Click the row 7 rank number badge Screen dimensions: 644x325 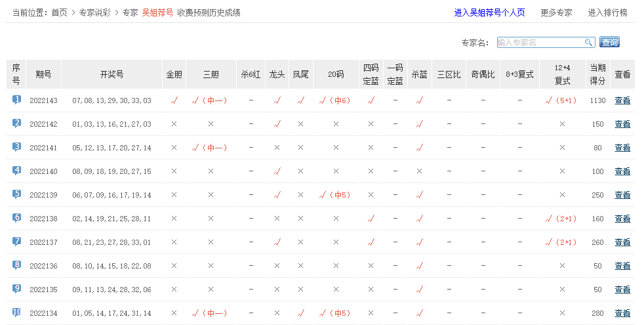coord(16,242)
